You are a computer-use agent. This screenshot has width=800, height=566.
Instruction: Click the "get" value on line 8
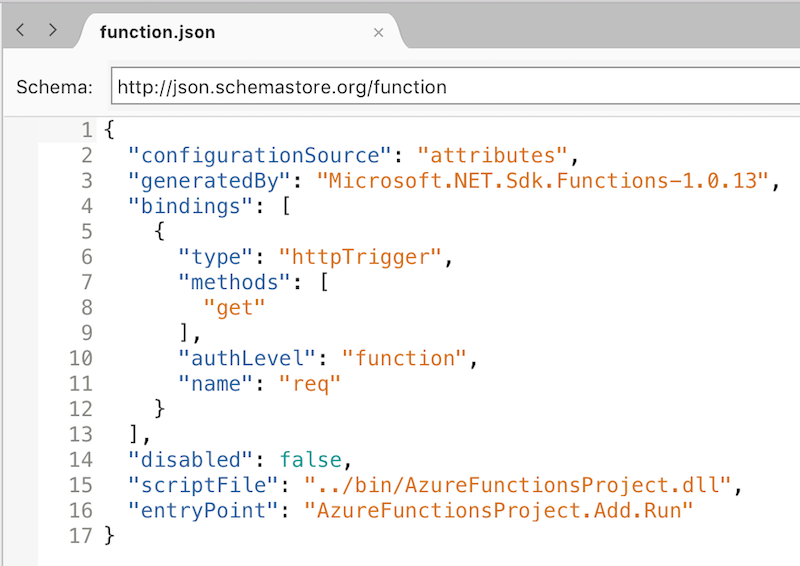click(x=234, y=308)
